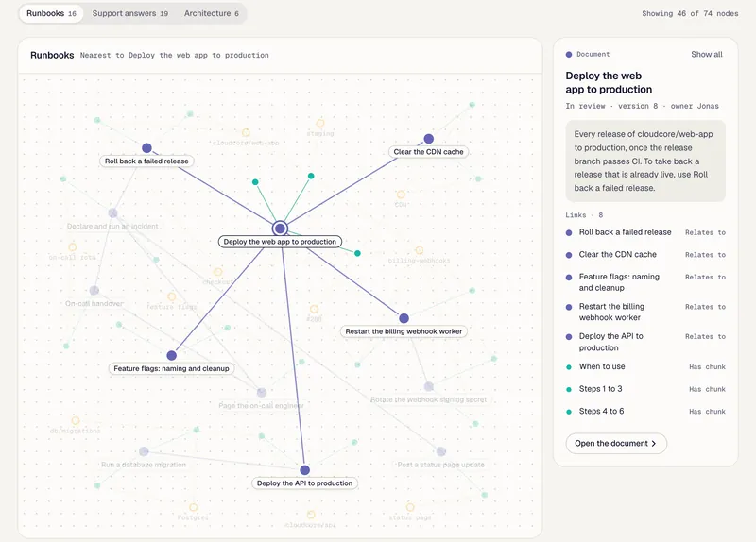The width and height of the screenshot is (756, 542).
Task: Open Deploy the API to production link row
Action: (x=645, y=342)
